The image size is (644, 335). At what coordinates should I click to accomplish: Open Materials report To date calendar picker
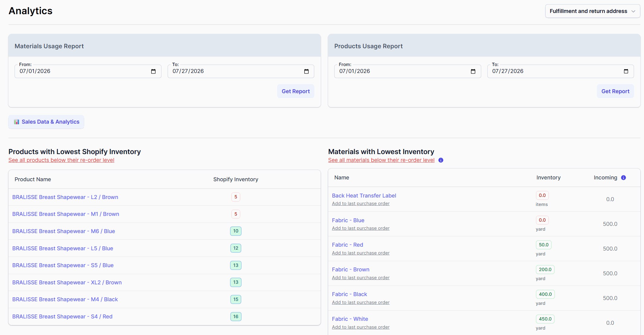click(x=306, y=71)
